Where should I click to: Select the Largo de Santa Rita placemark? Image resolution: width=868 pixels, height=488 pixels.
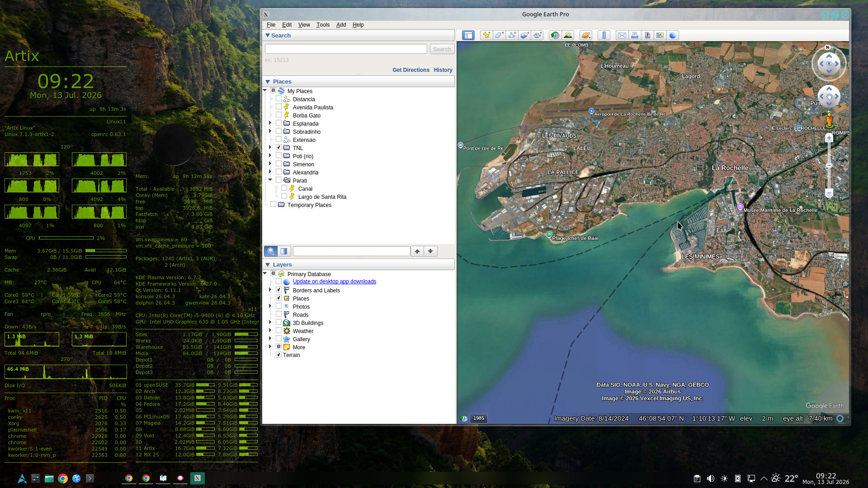322,197
